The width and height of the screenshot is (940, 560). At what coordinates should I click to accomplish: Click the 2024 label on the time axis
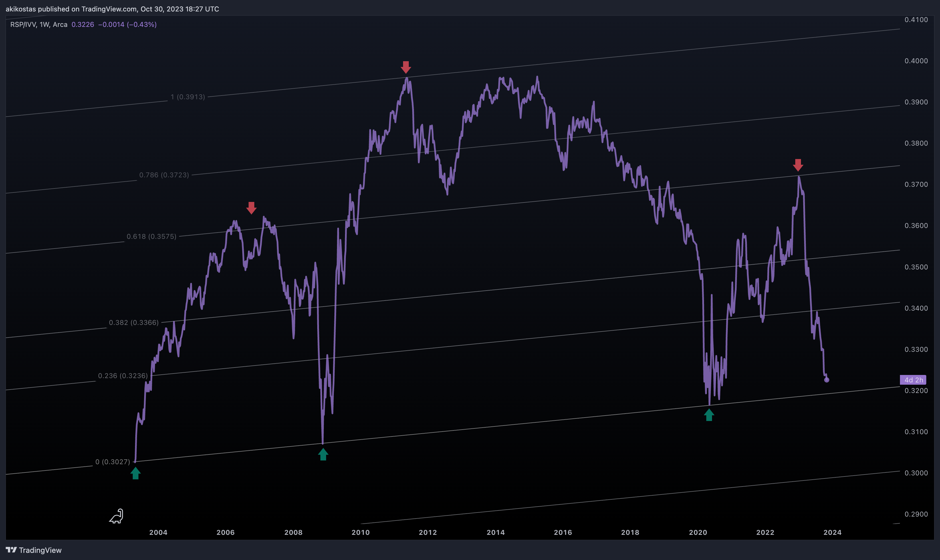[x=832, y=533]
